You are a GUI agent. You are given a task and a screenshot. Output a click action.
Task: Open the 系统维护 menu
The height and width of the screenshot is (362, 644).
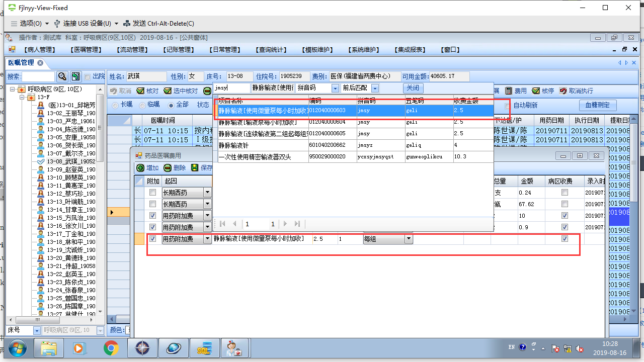coord(363,50)
